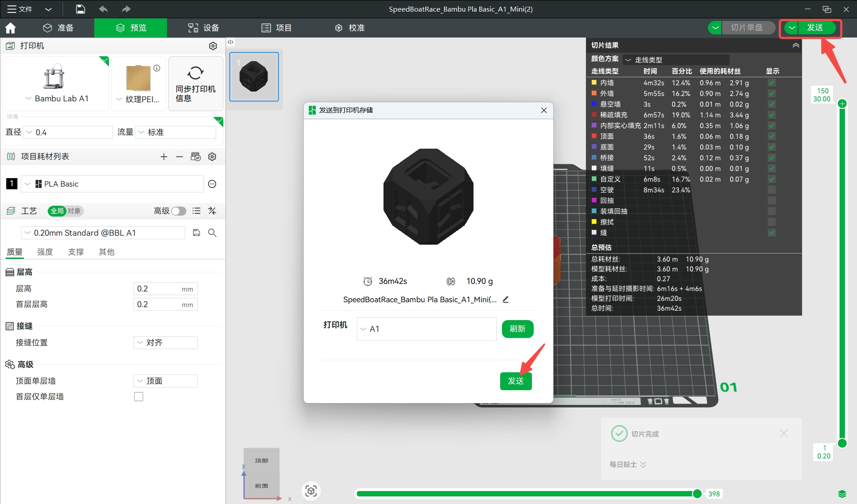This screenshot has height=504, width=857.
Task: Show travel moves checkbox
Action: (772, 190)
